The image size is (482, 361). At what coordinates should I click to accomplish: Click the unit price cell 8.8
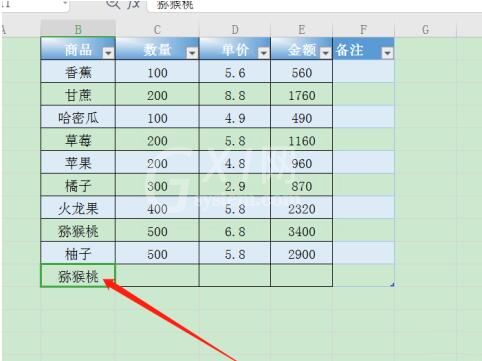click(x=235, y=95)
